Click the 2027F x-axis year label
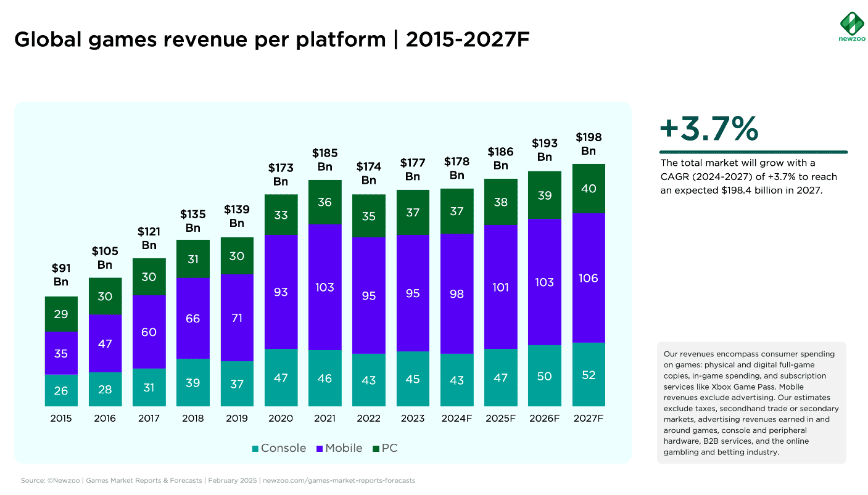The width and height of the screenshot is (868, 495). (589, 418)
